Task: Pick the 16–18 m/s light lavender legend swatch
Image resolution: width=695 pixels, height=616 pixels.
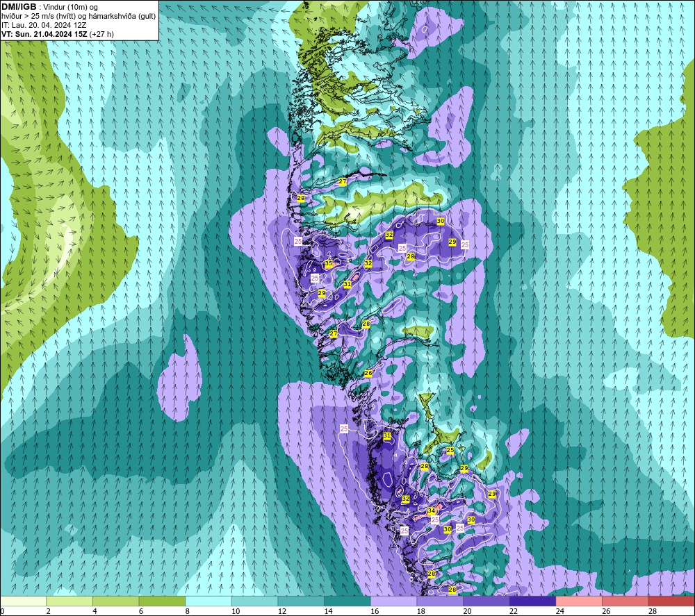Action: (393, 601)
